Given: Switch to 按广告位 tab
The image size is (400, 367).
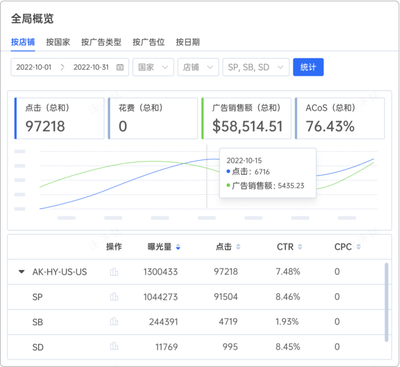Looking at the screenshot, I should pos(149,42).
